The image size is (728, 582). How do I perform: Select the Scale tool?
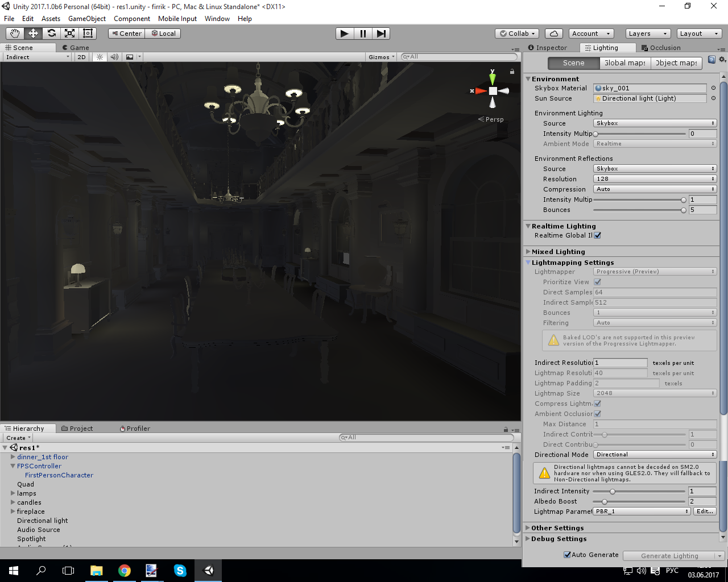tap(69, 34)
